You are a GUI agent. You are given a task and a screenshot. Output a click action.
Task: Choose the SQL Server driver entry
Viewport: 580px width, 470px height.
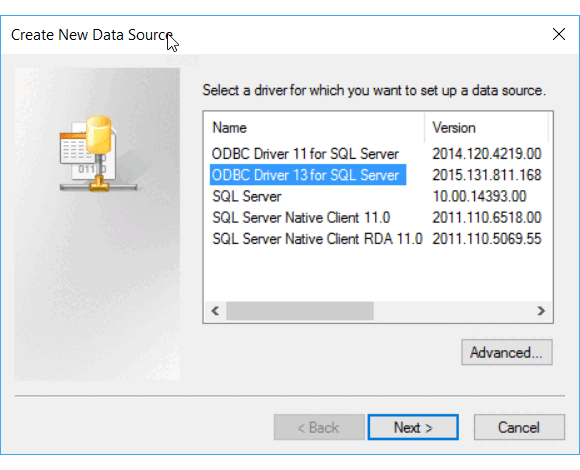click(x=246, y=196)
